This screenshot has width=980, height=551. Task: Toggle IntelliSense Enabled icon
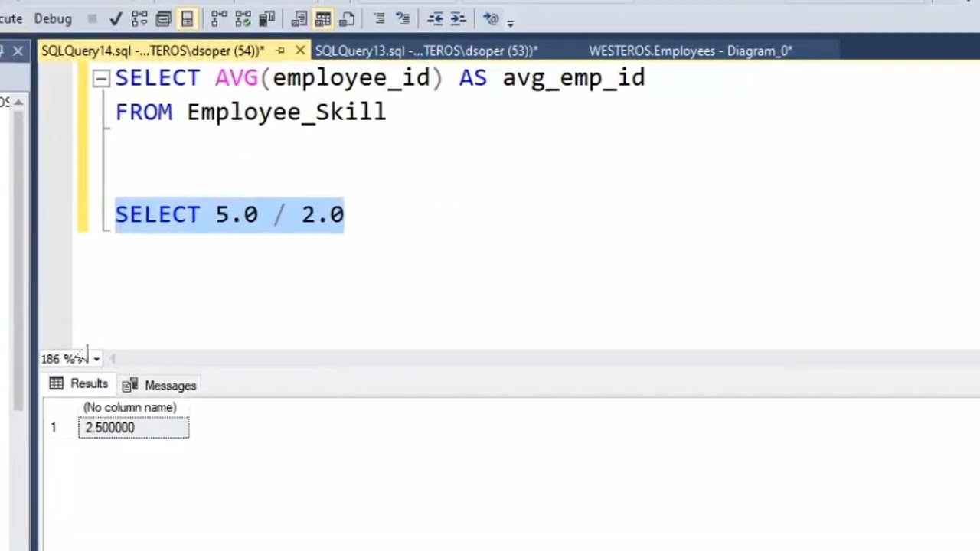(187, 18)
